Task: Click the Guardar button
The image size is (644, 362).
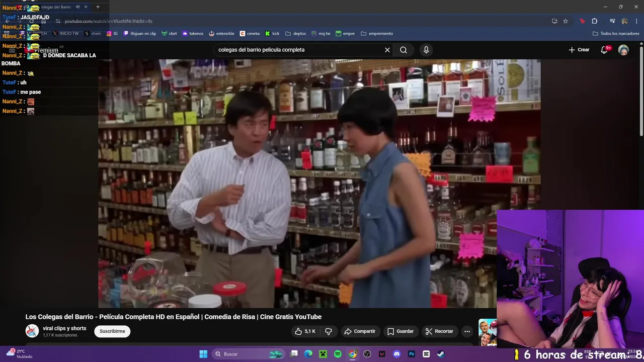Action: 400,331
